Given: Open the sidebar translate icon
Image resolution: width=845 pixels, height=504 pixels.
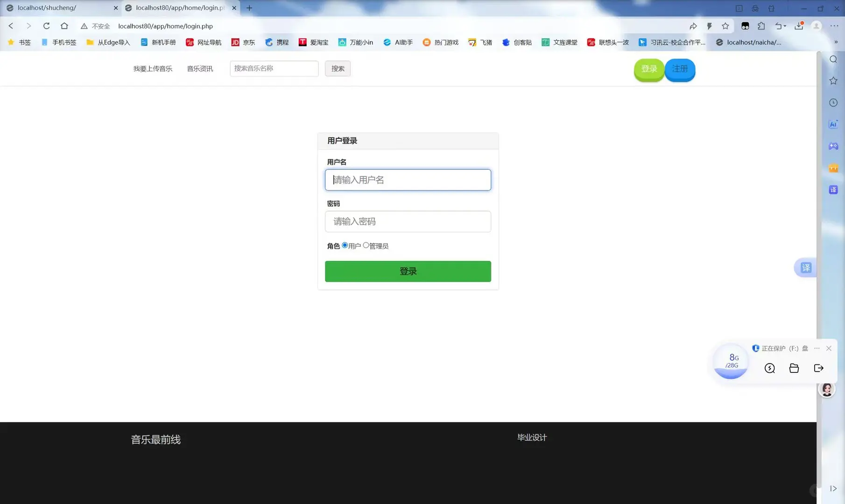Looking at the screenshot, I should [x=833, y=189].
